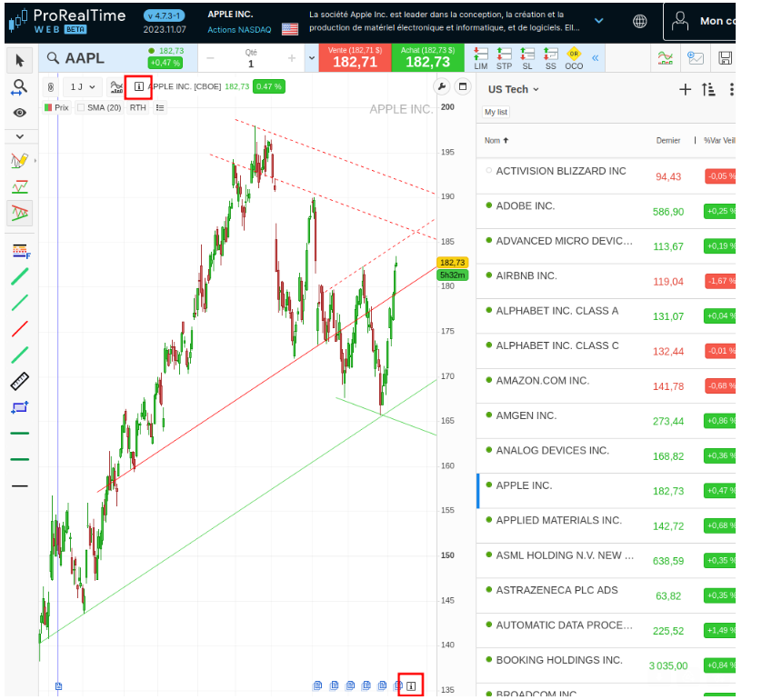Choose the red diagonal line tool
The width and height of the screenshot is (762, 700).
tap(19, 329)
